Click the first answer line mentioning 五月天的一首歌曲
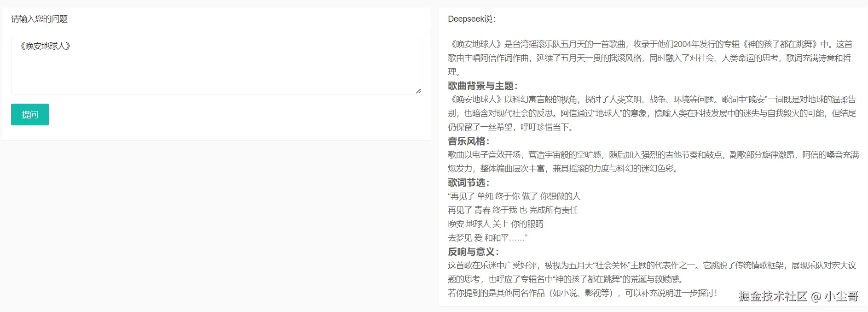868x312 pixels. [x=650, y=44]
